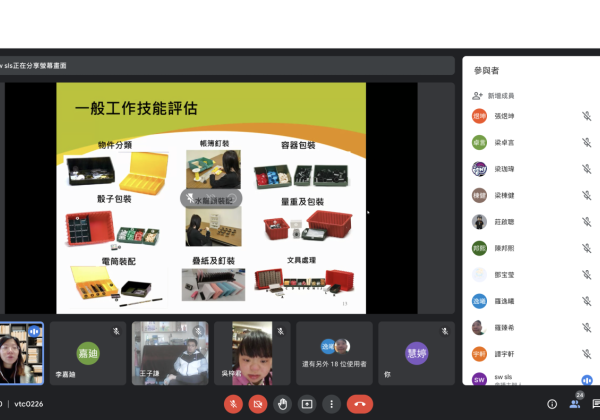Open the chat panel icon
Viewport: 600px width, 420px height.
coord(596,404)
